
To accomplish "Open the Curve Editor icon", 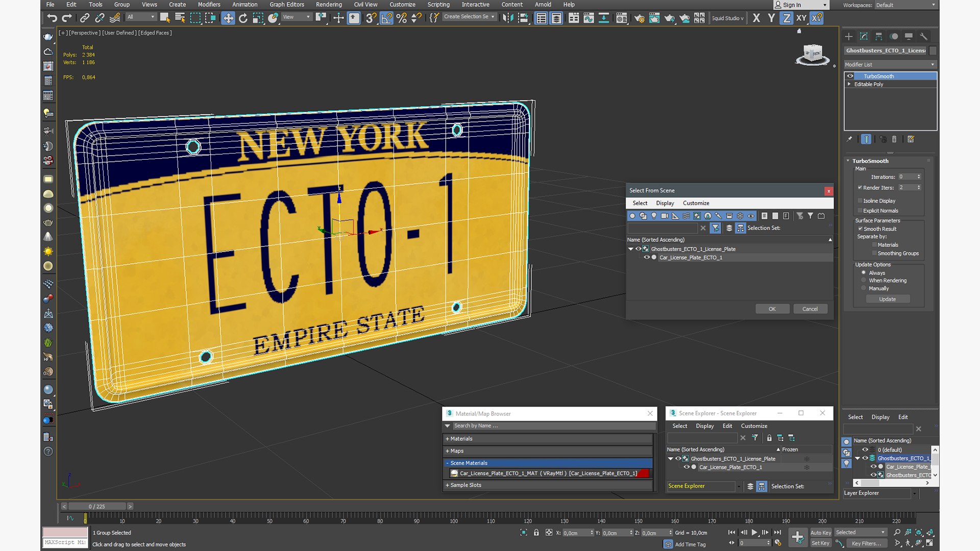I will pos(589,18).
